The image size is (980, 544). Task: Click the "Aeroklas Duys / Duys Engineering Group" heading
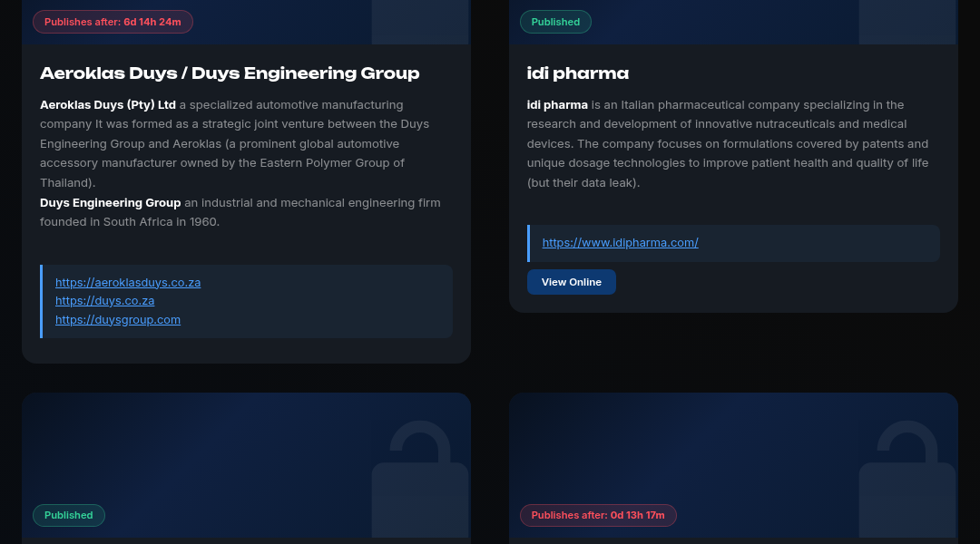(x=230, y=73)
